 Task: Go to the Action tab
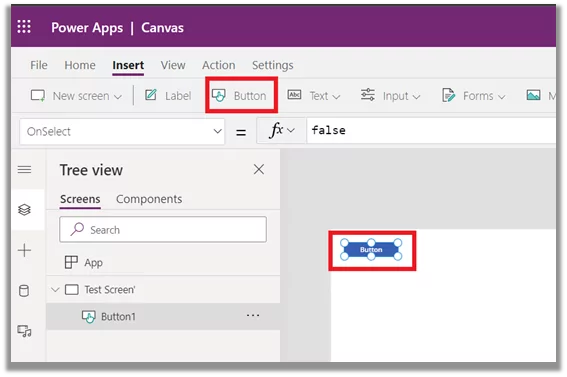[x=218, y=65]
